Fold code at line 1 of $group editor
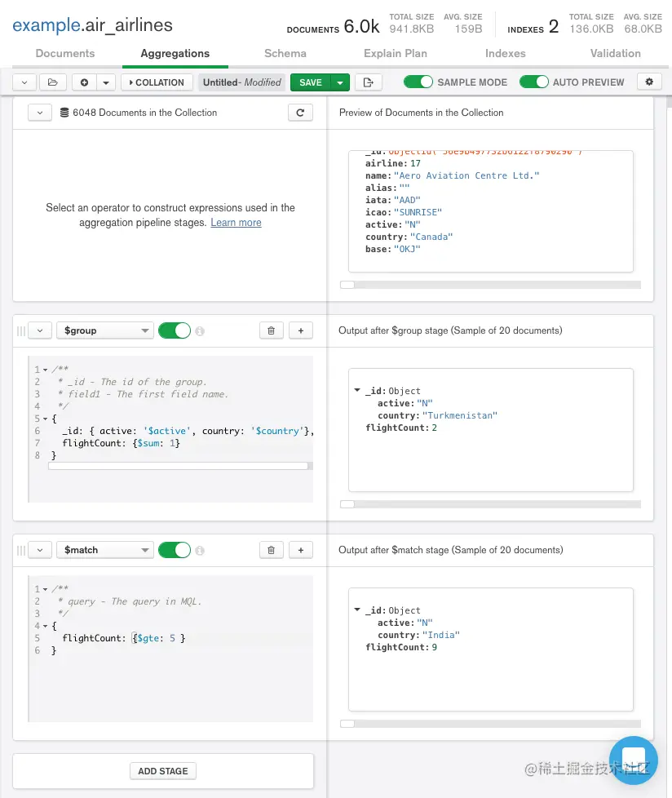The height and width of the screenshot is (798, 672). point(46,370)
